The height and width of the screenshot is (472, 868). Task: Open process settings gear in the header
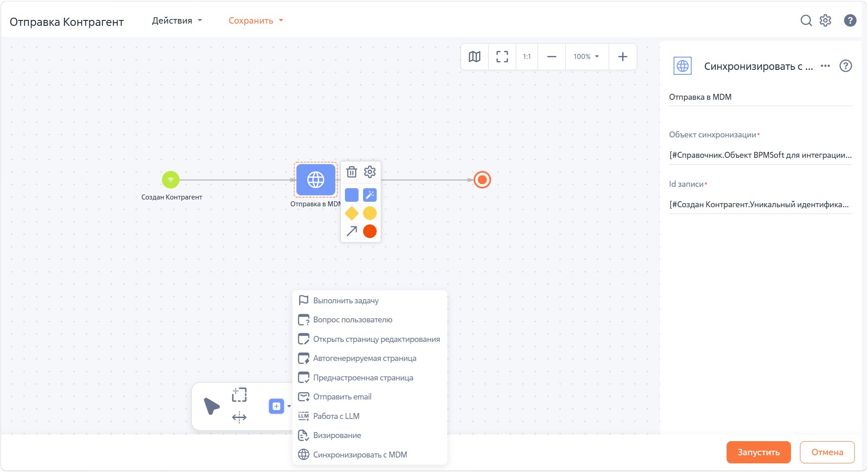tap(825, 20)
